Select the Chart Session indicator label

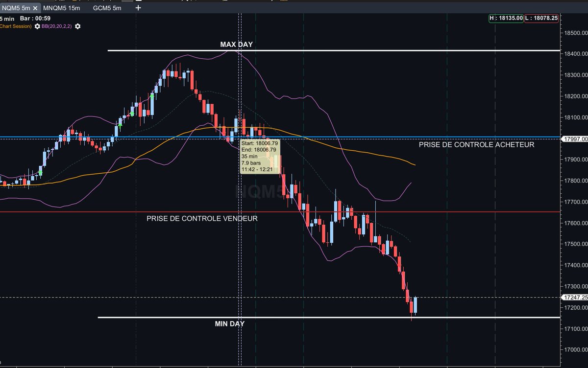[x=16, y=26]
